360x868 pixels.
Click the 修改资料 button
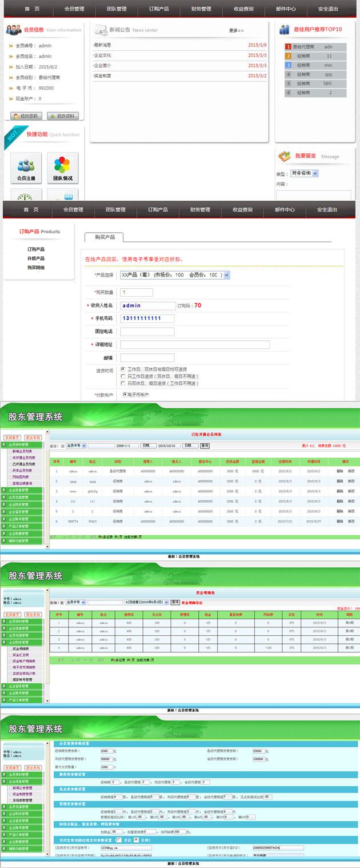pos(63,116)
